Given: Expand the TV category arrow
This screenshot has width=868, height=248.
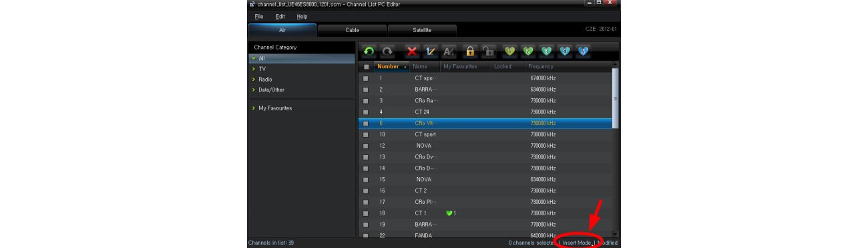Looking at the screenshot, I should [254, 69].
